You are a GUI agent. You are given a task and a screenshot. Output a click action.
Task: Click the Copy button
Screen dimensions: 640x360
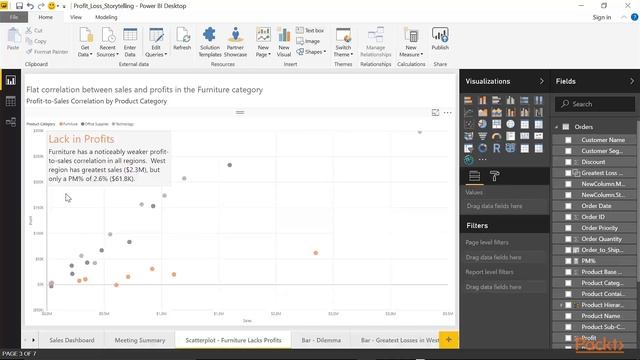(x=36, y=41)
